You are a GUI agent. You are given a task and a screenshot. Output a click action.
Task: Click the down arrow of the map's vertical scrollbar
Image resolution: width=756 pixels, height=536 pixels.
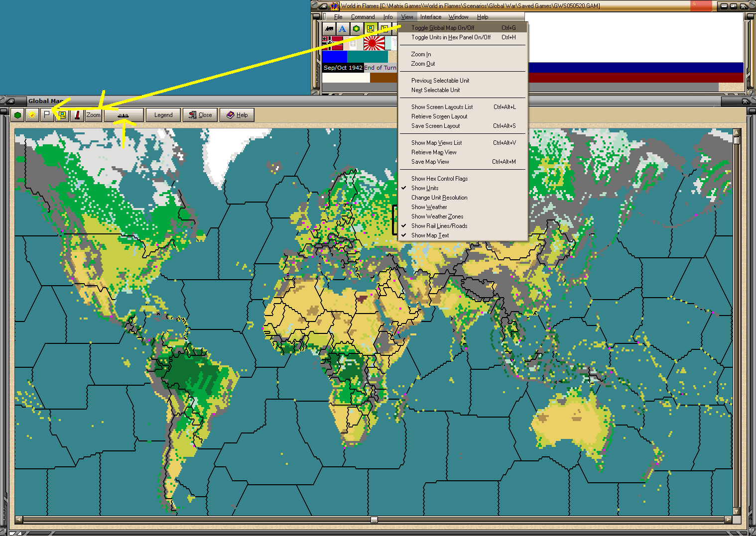[737, 511]
